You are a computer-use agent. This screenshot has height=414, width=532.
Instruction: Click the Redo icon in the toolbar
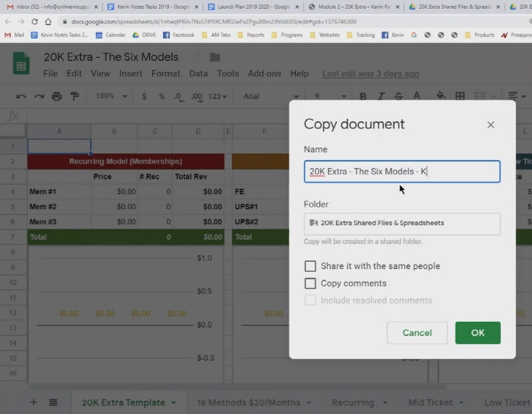[39, 96]
